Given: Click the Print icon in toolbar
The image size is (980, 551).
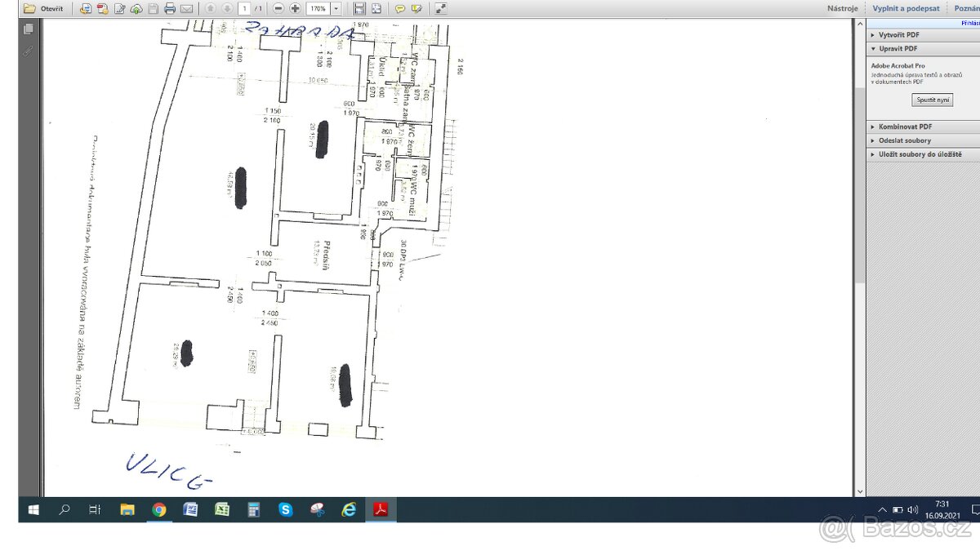Looking at the screenshot, I should [x=170, y=9].
